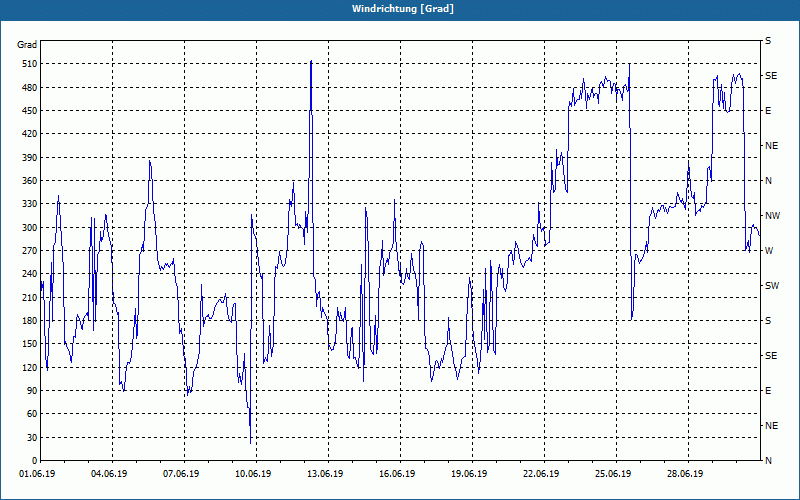Select the 16.06.19 time axis date
The image size is (800, 500).
397,474
